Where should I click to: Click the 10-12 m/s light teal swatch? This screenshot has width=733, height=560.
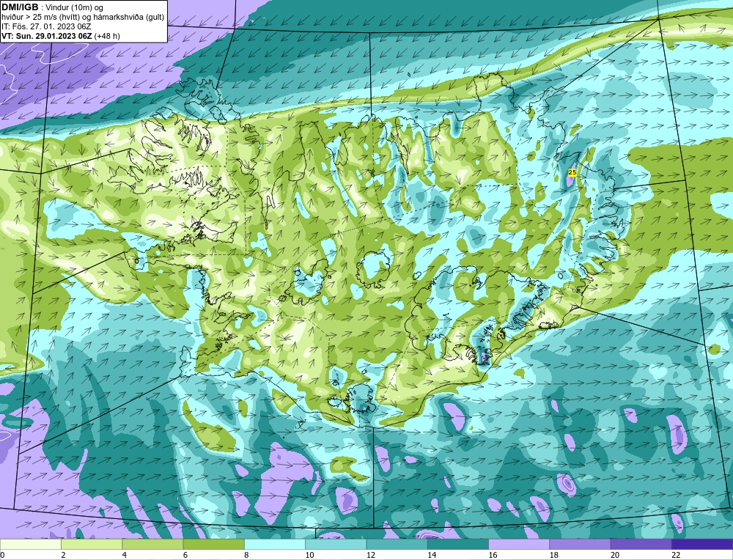[336, 544]
